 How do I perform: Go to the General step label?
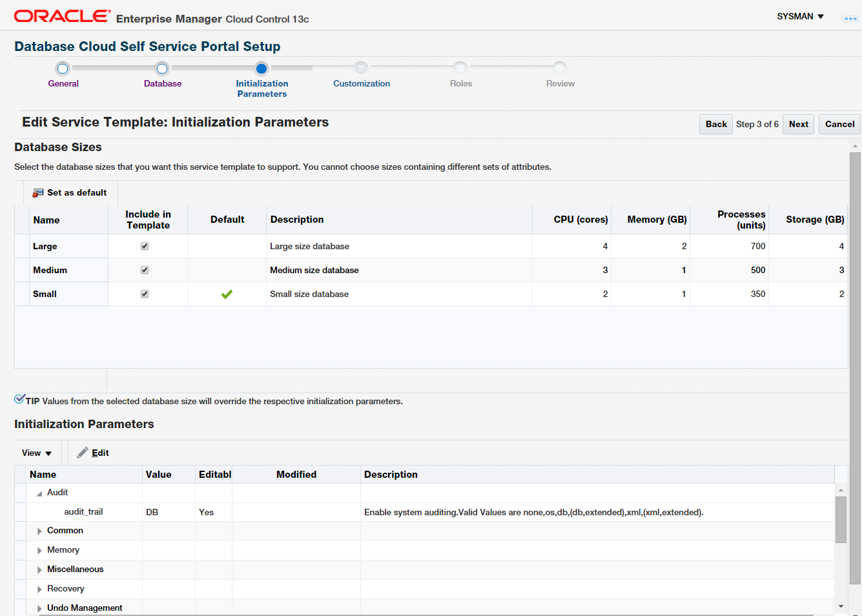point(63,83)
